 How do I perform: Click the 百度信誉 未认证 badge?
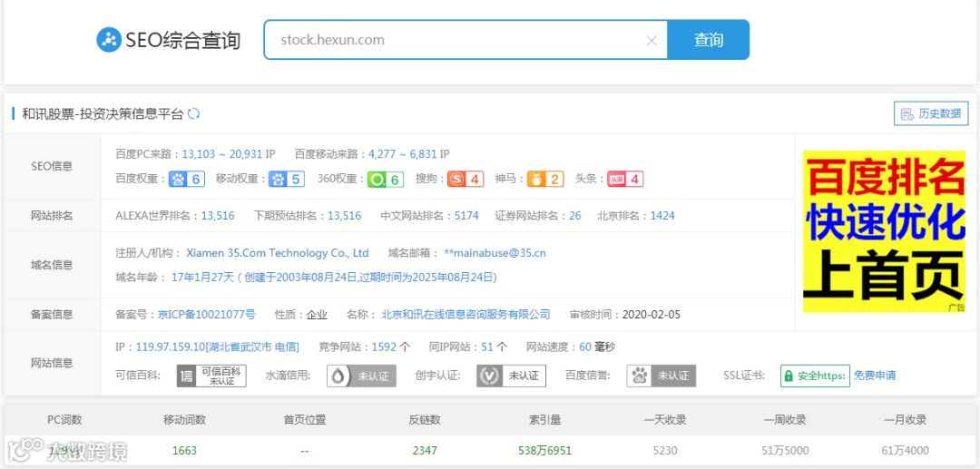661,376
